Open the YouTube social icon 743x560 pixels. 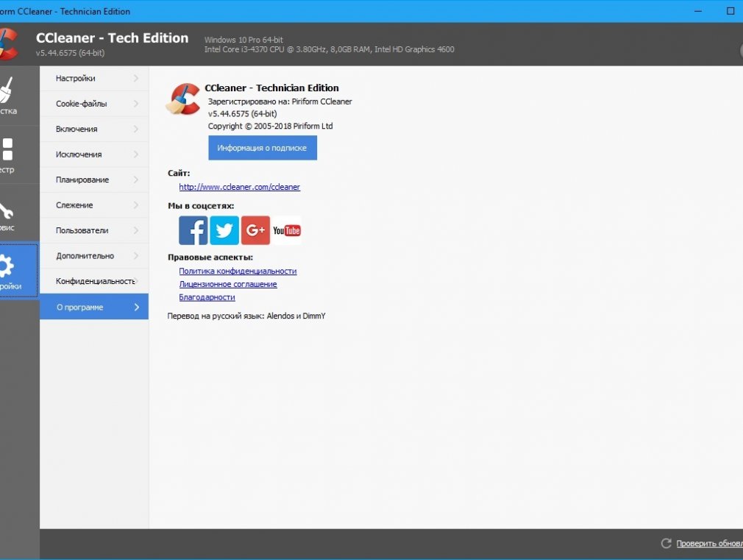click(x=287, y=230)
